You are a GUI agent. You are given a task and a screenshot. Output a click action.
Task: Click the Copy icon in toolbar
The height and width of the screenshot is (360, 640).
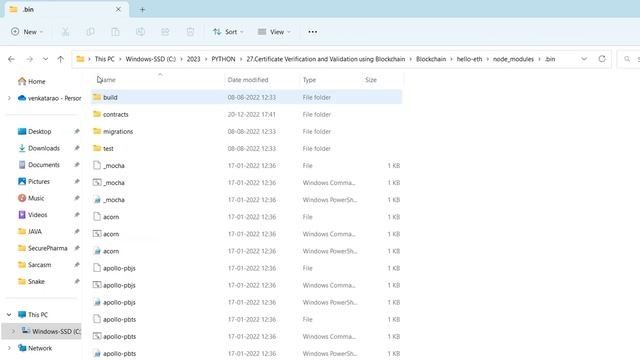[x=90, y=32]
